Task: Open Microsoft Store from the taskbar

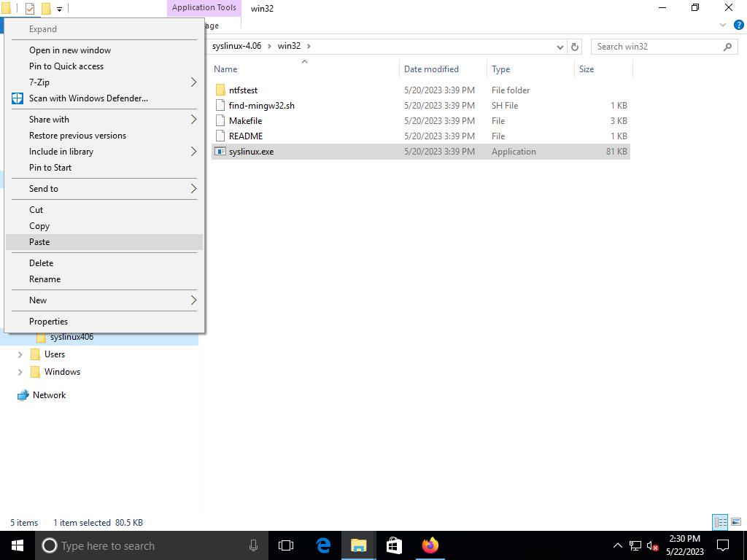Action: click(x=394, y=545)
